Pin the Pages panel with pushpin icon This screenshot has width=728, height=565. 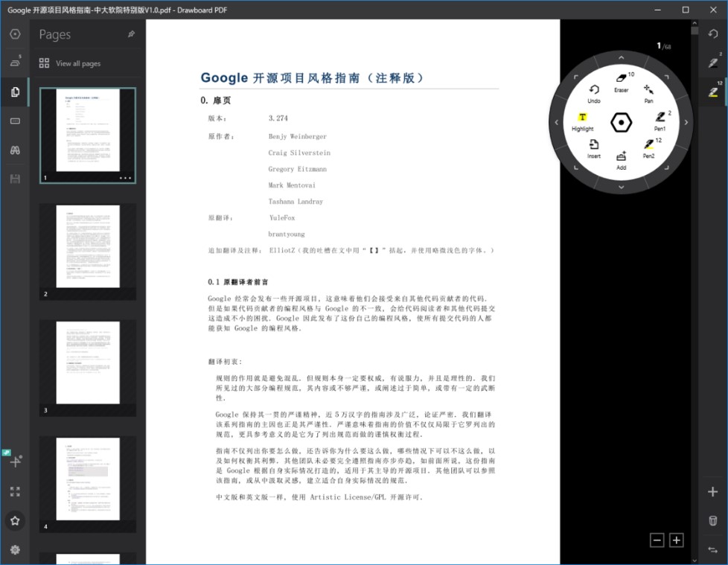pos(132,34)
